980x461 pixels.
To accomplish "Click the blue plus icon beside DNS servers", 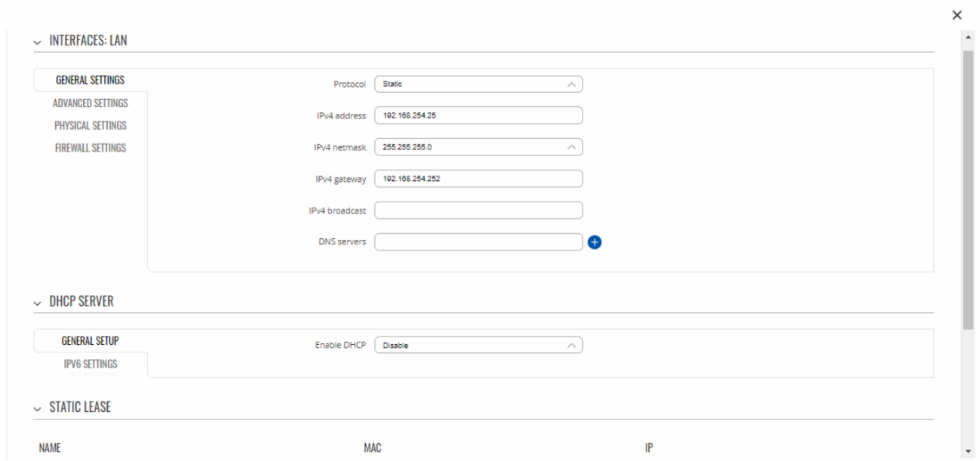I will (594, 242).
